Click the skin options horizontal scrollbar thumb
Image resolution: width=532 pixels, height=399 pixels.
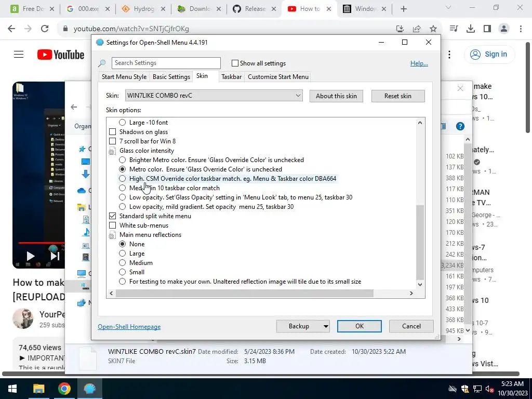pos(244,293)
